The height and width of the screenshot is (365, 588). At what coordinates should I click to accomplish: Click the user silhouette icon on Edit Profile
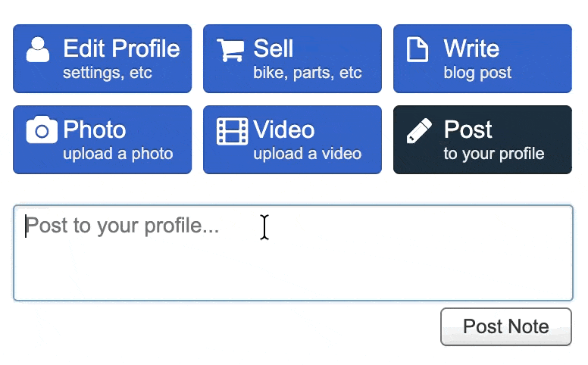click(38, 49)
